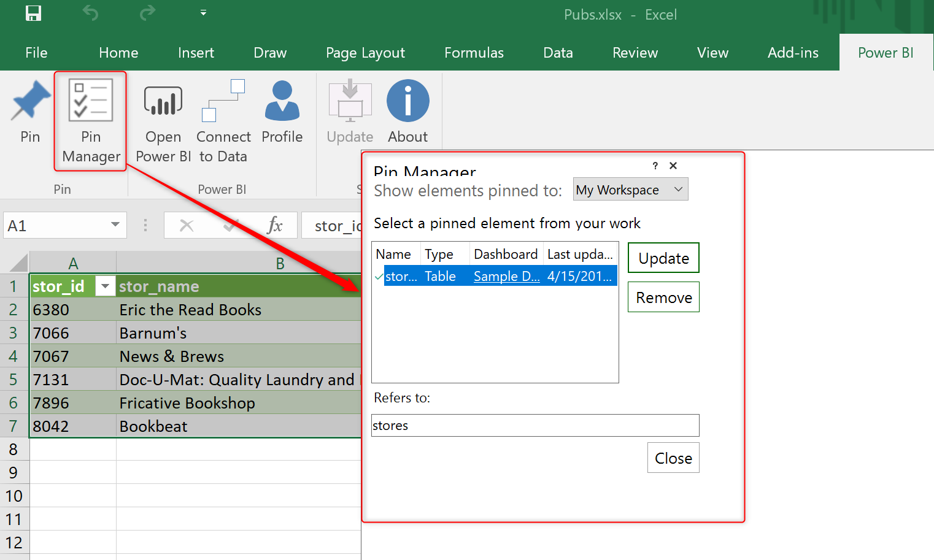Select the Barnum's cell

pos(239,333)
